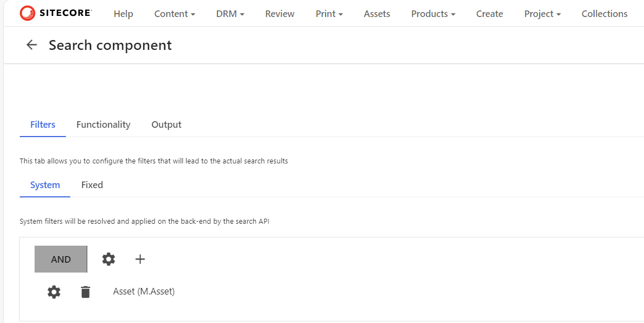This screenshot has height=323, width=644.
Task: Open the Print dropdown menu
Action: pyautogui.click(x=329, y=14)
